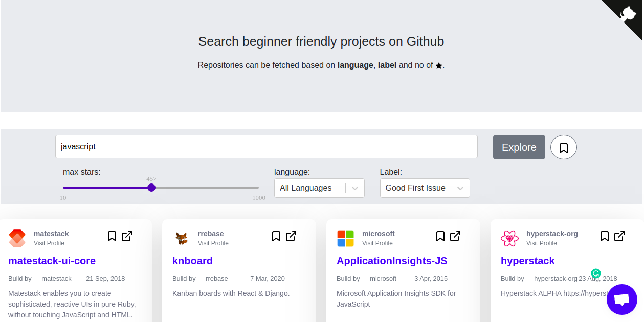Viewport: 644px width, 322px height.
Task: Bookmark the hyperstack repository
Action: click(605, 236)
